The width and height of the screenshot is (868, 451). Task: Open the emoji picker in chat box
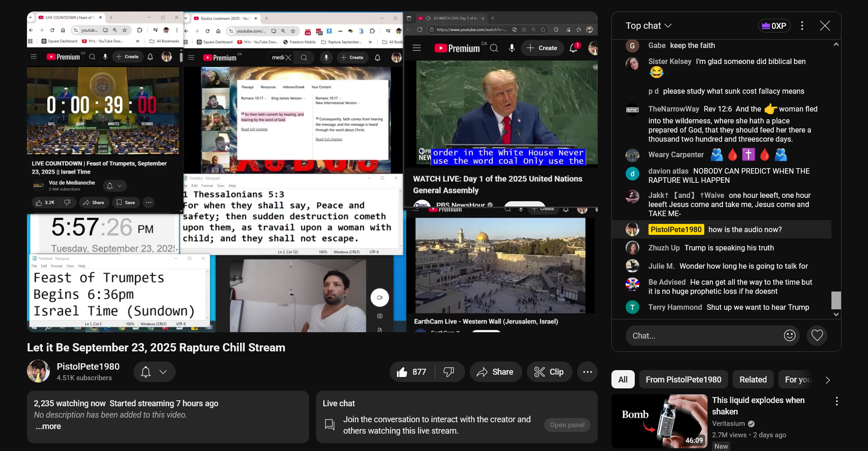pyautogui.click(x=789, y=336)
